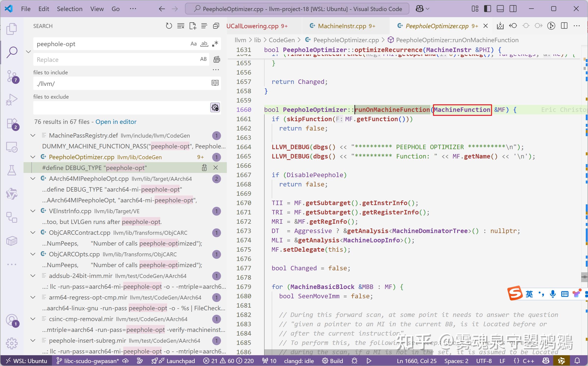Collapse the MachinePassRegistry.def search results
The image size is (588, 366).
[x=33, y=136]
